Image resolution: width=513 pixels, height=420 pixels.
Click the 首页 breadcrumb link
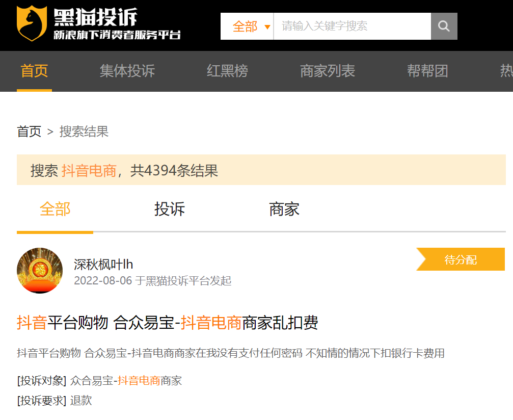click(29, 132)
